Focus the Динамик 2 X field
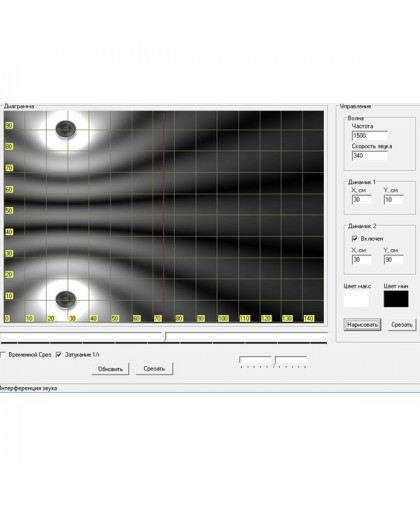The height and width of the screenshot is (508, 420). coord(361,260)
